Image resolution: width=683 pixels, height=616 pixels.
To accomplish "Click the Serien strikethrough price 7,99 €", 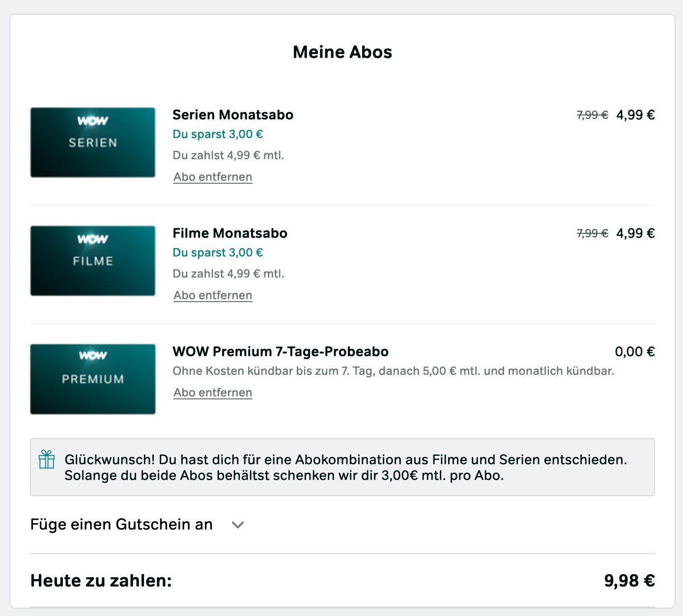I will click(592, 115).
